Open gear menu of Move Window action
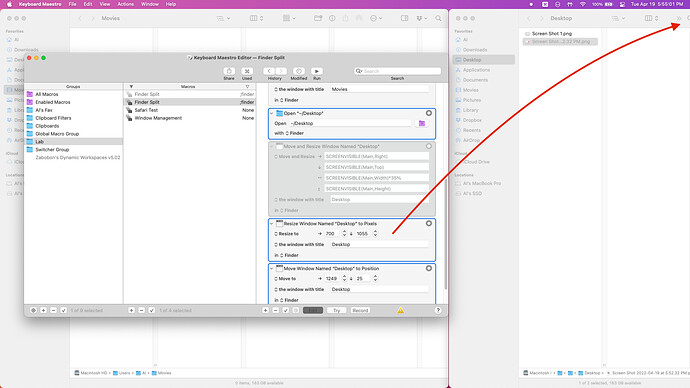The height and width of the screenshot is (388, 690). [429, 268]
